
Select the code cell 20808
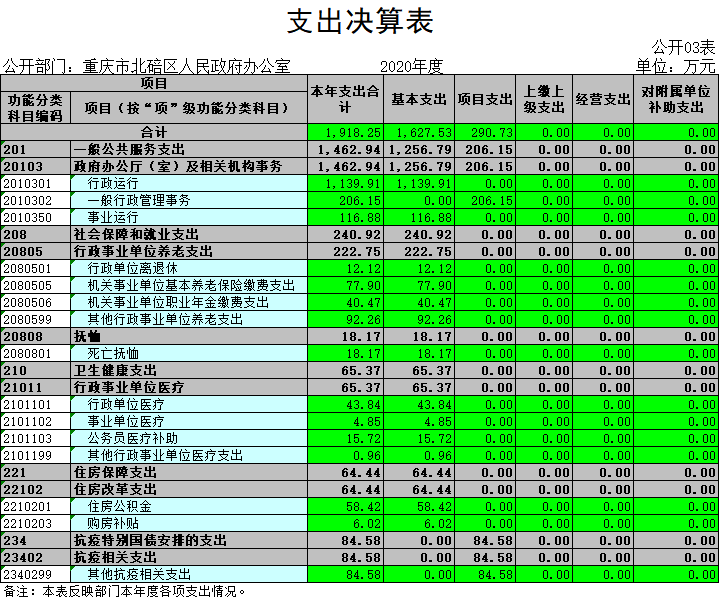coord(35,336)
